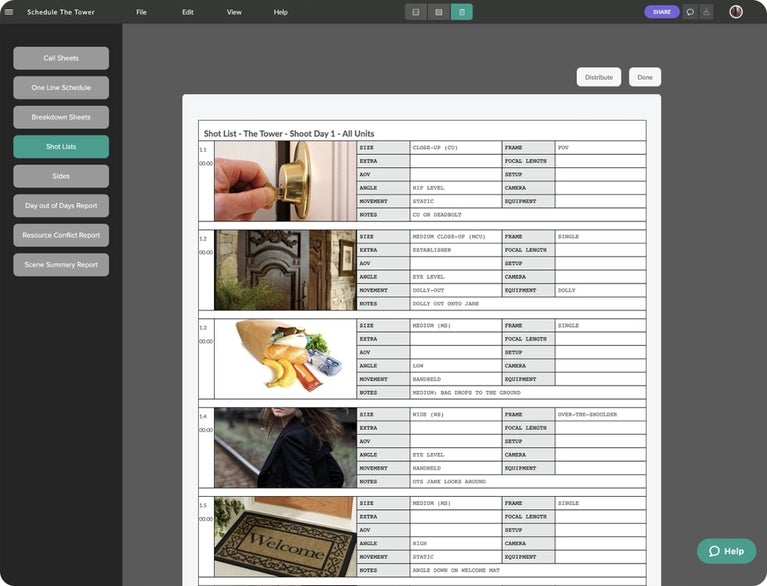Screen dimensions: 767x586
Task: Click the Distribute button
Action: pos(599,77)
